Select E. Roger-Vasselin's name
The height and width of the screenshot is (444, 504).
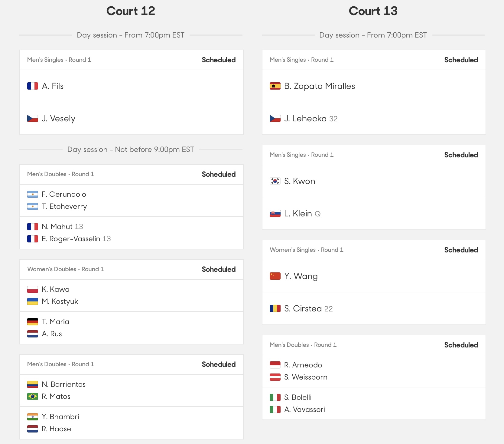(71, 239)
